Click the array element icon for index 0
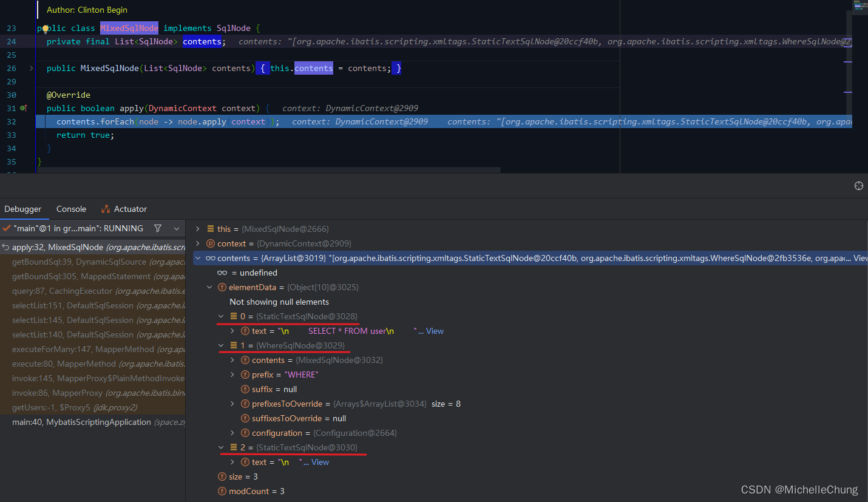This screenshot has height=502, width=868. coord(234,316)
